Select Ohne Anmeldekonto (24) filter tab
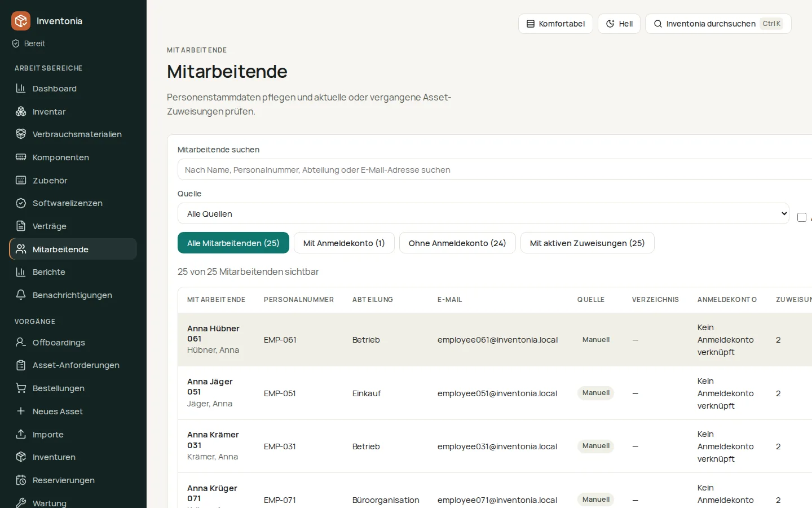Viewport: 812px width, 508px height. point(457,243)
